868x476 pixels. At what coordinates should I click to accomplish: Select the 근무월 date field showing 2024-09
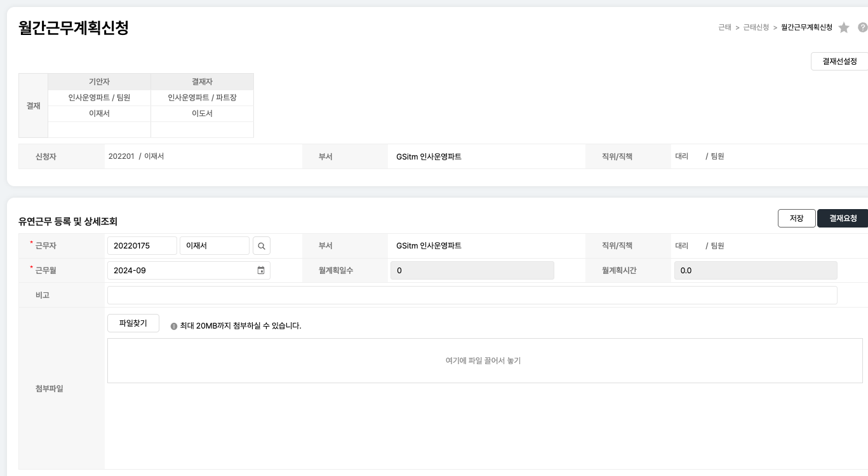(181, 270)
